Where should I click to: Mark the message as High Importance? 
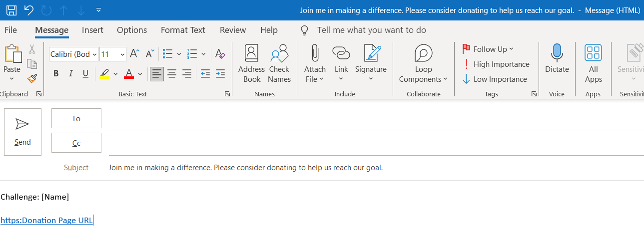pyautogui.click(x=496, y=64)
